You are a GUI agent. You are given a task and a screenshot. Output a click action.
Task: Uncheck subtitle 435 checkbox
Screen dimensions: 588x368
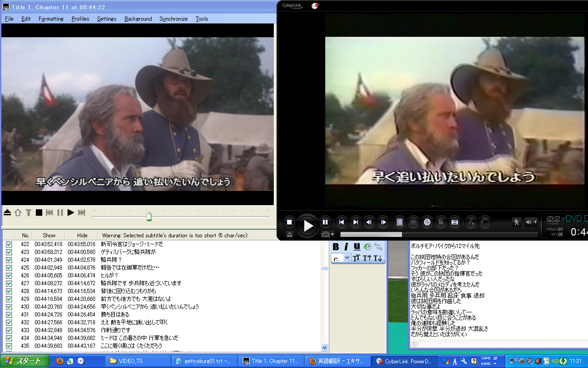[x=9, y=346]
